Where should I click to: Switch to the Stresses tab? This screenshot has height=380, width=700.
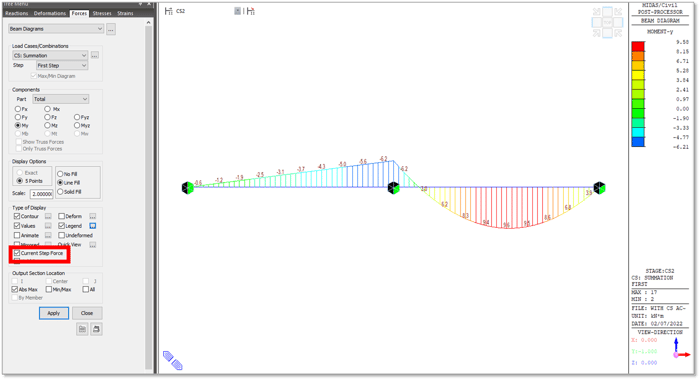coord(102,13)
